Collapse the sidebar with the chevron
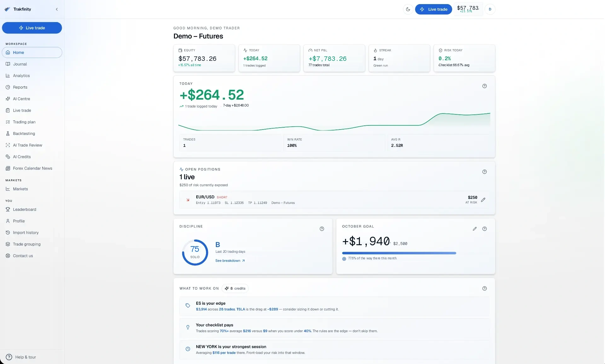605x364 pixels. point(57,9)
